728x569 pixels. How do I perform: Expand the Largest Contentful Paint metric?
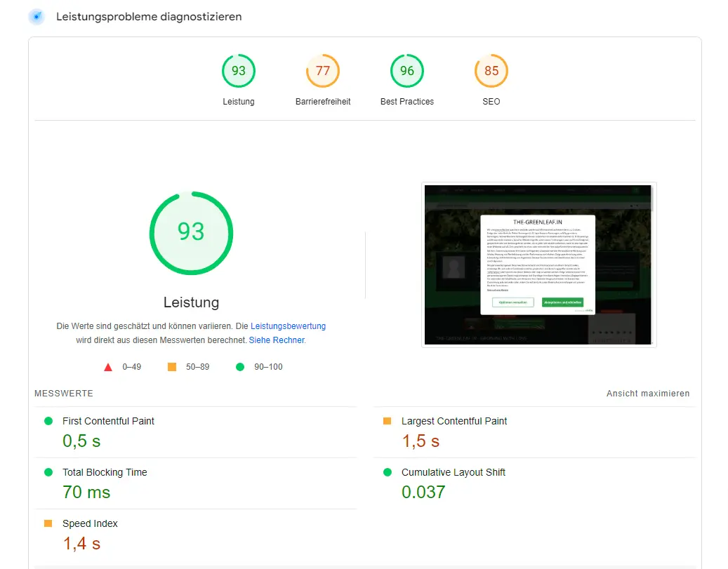[454, 421]
